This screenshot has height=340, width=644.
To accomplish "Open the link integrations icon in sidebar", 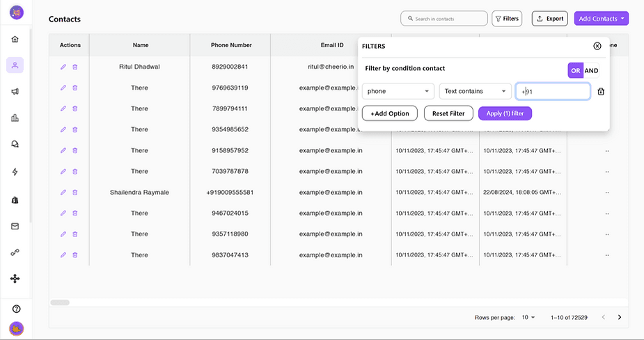I will (15, 252).
